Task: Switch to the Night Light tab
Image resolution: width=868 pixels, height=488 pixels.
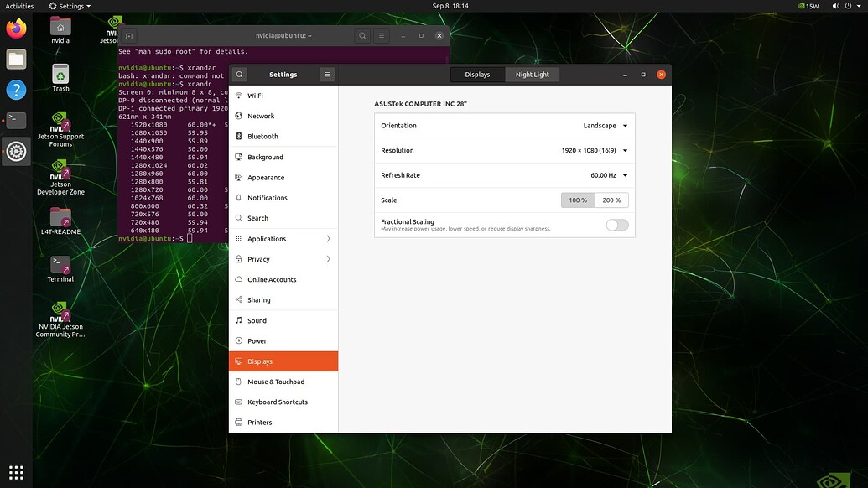Action: click(x=532, y=74)
